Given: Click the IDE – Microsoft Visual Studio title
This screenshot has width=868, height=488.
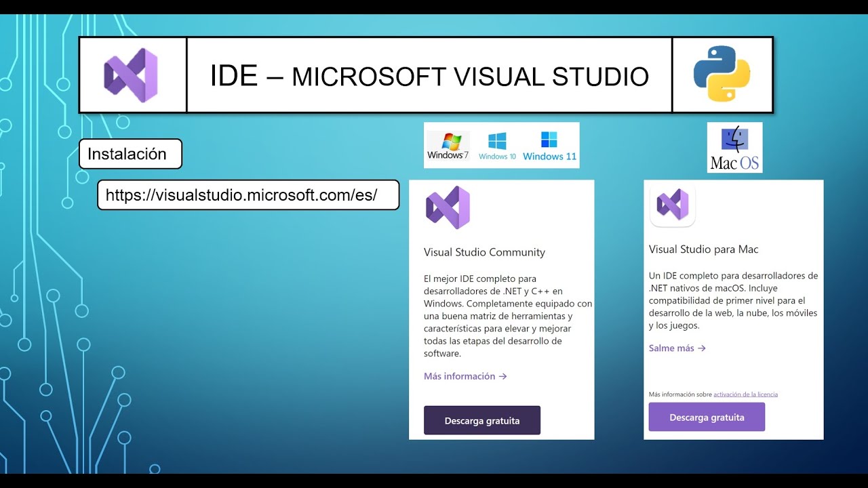Looking at the screenshot, I should point(429,75).
